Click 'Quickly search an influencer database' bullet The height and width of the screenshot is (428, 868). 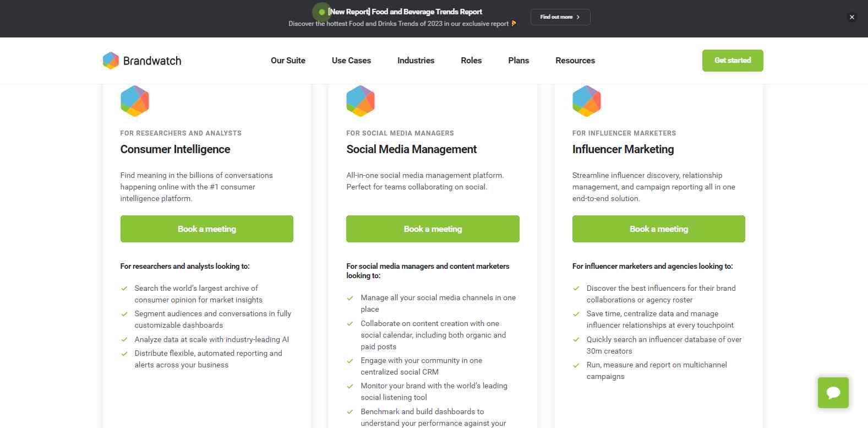pos(664,345)
